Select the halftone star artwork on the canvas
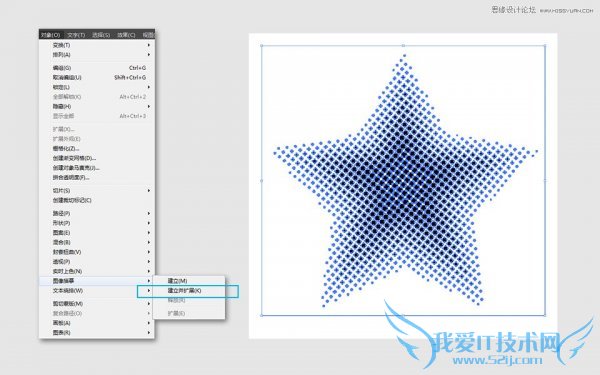 [x=405, y=180]
